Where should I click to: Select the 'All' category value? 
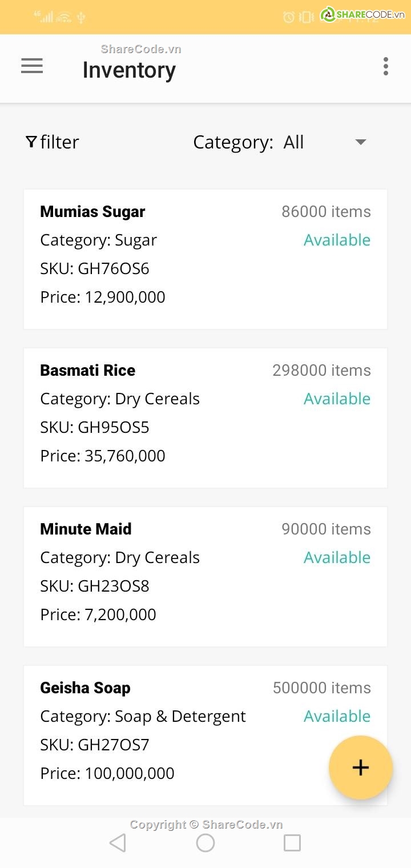coord(293,142)
